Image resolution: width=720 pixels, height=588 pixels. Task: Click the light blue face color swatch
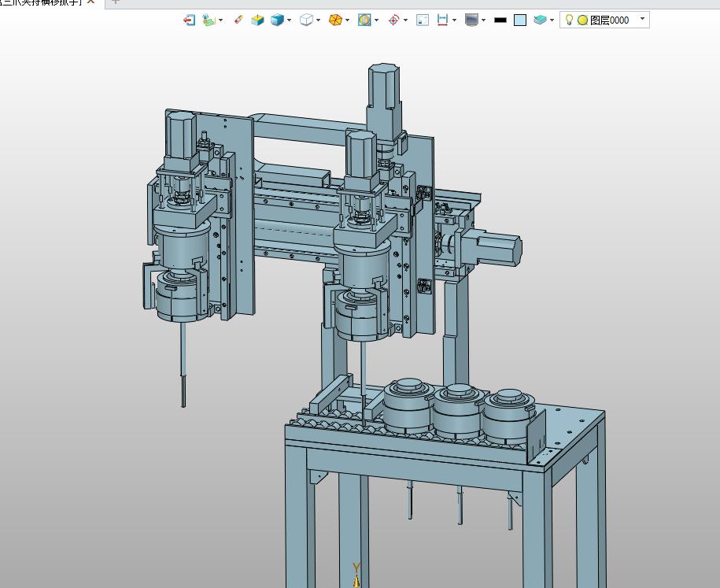520,20
